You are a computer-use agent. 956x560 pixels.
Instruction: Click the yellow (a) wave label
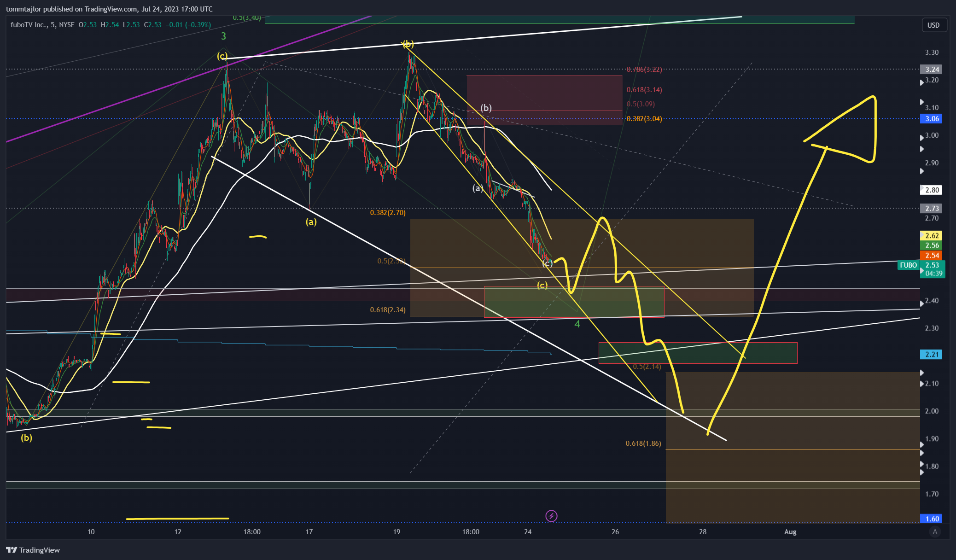(311, 222)
